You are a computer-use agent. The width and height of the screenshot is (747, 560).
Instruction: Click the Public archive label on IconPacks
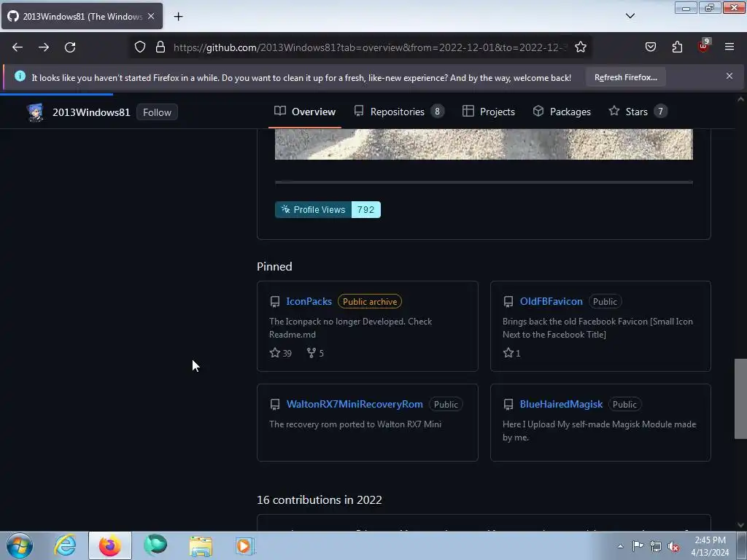coord(370,301)
